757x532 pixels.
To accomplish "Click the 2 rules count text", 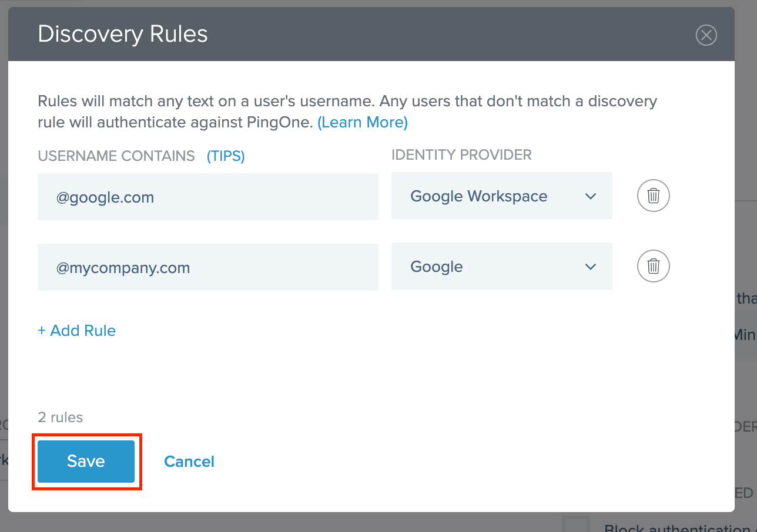I will (x=61, y=417).
